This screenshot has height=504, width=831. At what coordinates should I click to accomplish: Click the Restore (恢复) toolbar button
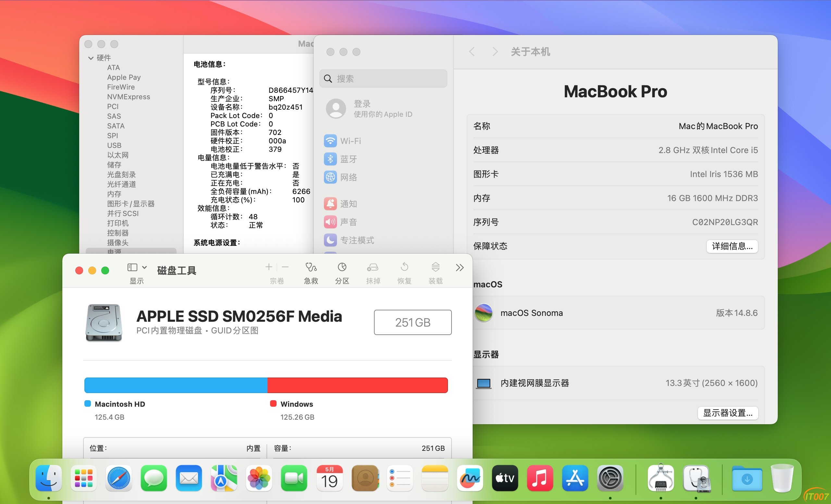[x=404, y=273]
